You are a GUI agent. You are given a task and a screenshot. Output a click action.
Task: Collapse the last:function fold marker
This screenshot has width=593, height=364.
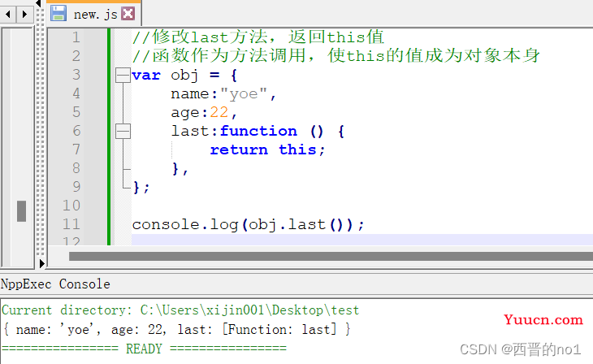coord(123,131)
